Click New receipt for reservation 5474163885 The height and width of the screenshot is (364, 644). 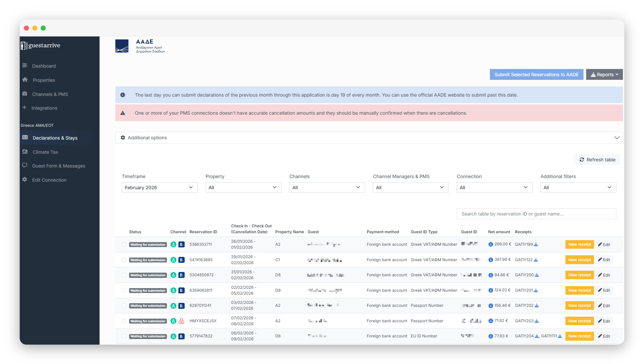[579, 260]
